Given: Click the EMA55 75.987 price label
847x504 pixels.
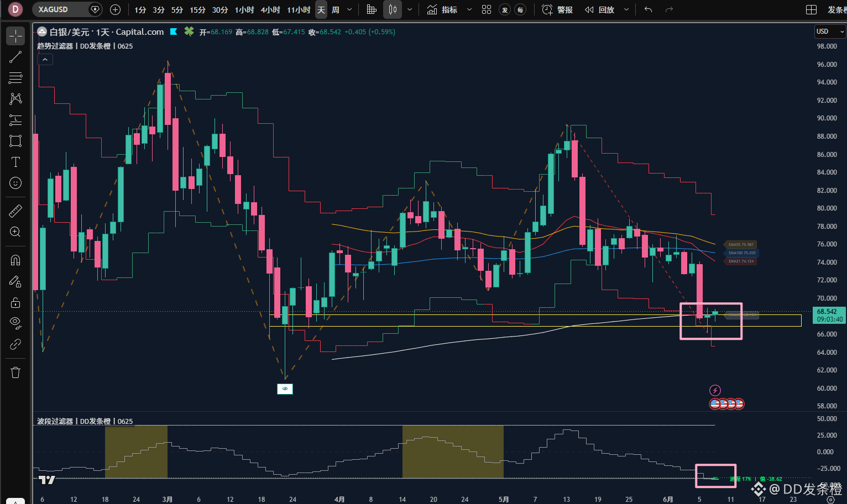Looking at the screenshot, I should pyautogui.click(x=741, y=244).
